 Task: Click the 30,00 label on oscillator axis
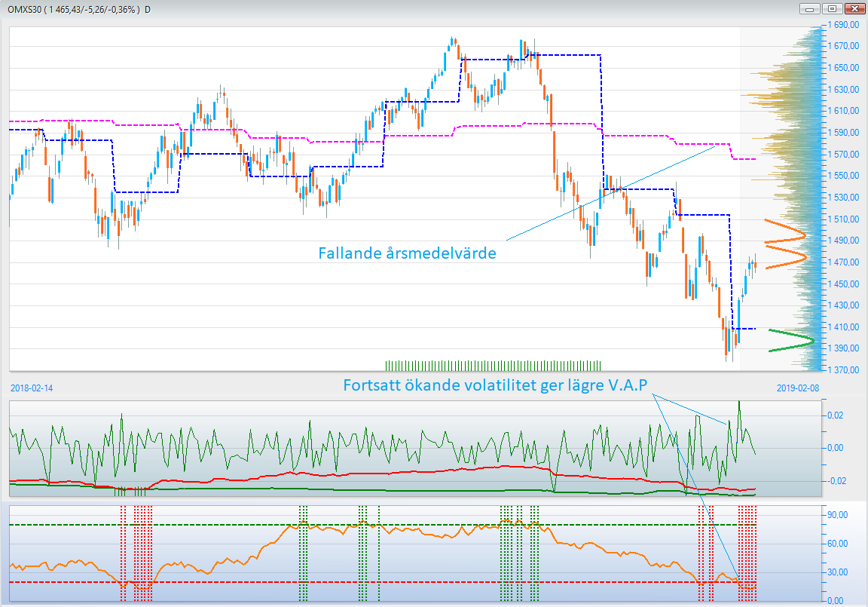pyautogui.click(x=838, y=572)
